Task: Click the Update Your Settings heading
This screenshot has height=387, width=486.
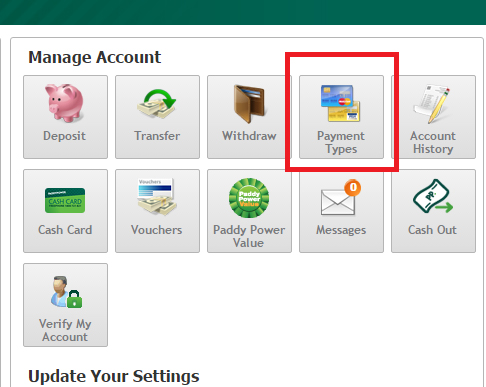Action: coord(114,376)
